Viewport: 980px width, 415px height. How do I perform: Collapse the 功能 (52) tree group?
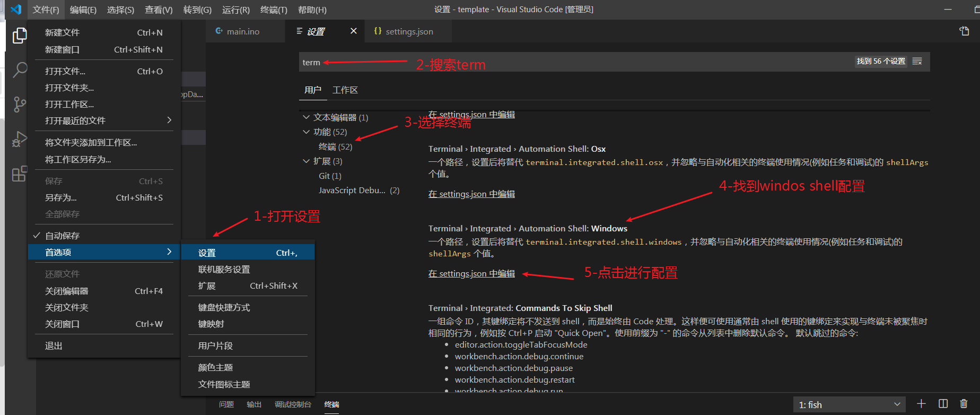click(x=306, y=132)
